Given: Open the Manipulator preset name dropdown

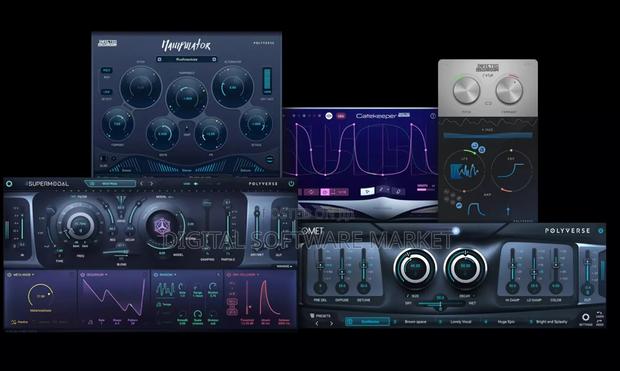Looking at the screenshot, I should (187, 59).
